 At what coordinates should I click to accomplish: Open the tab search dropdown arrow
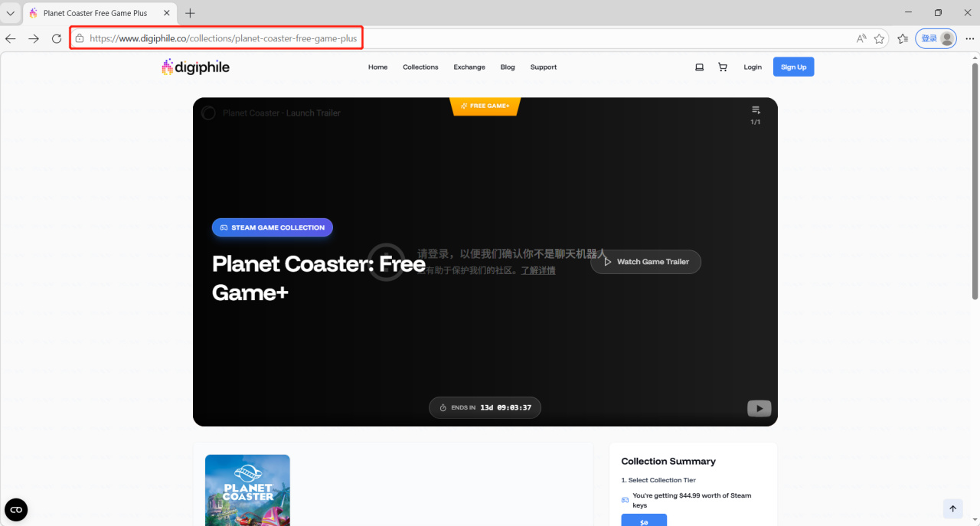11,13
